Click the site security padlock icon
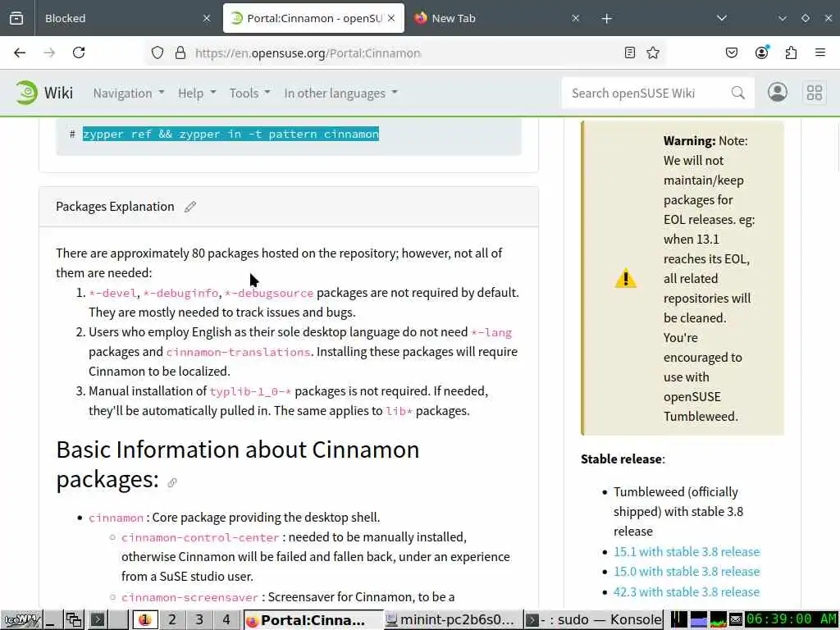The height and width of the screenshot is (630, 840). [x=180, y=52]
